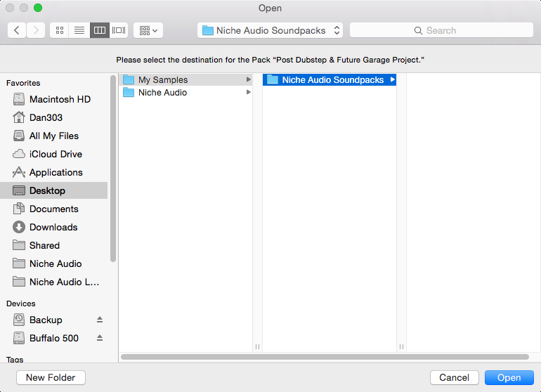This screenshot has height=392, width=541.
Task: Go forward with the right chevron button
Action: (36, 30)
